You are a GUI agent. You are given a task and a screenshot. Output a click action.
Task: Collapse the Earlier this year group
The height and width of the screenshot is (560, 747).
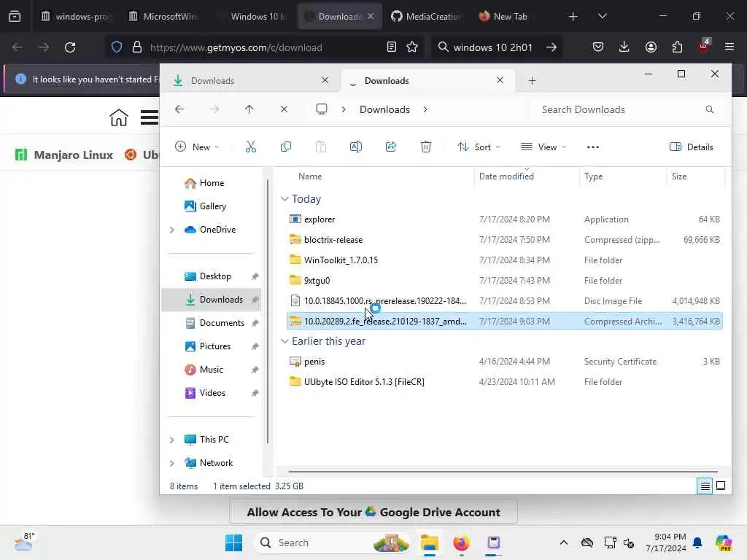click(285, 341)
